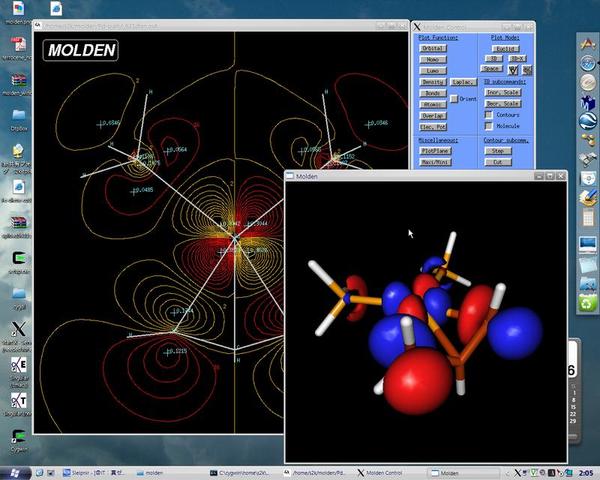Click the Bonds plot function button

pyautogui.click(x=433, y=93)
